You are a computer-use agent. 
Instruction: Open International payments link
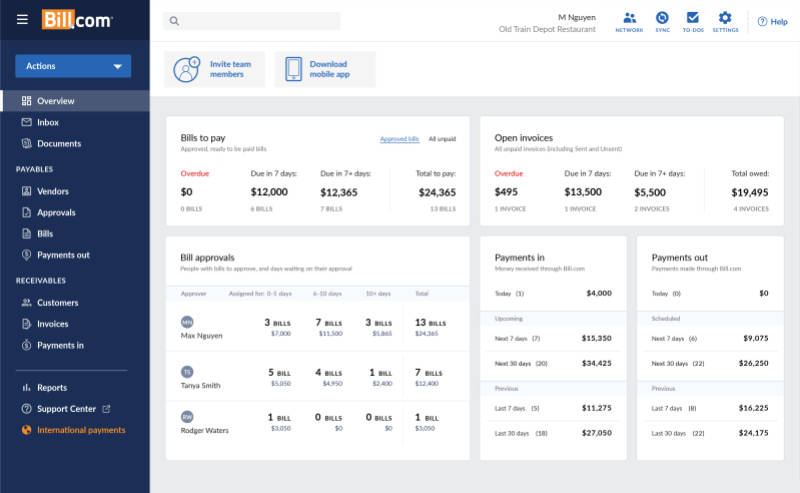click(x=80, y=430)
